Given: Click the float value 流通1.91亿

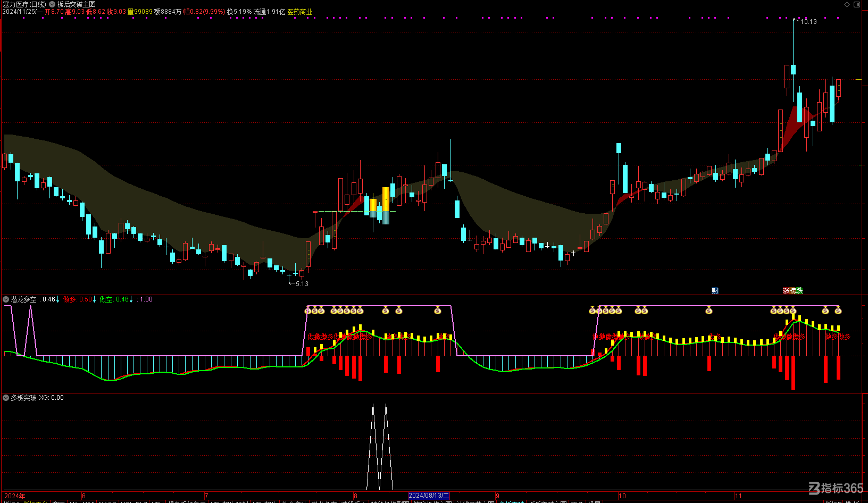Looking at the screenshot, I should 269,12.
